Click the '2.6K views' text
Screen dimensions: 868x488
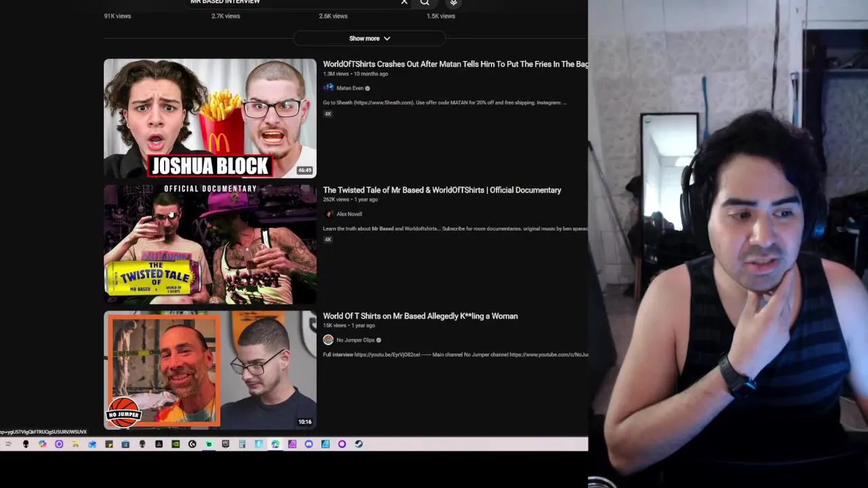333,16
